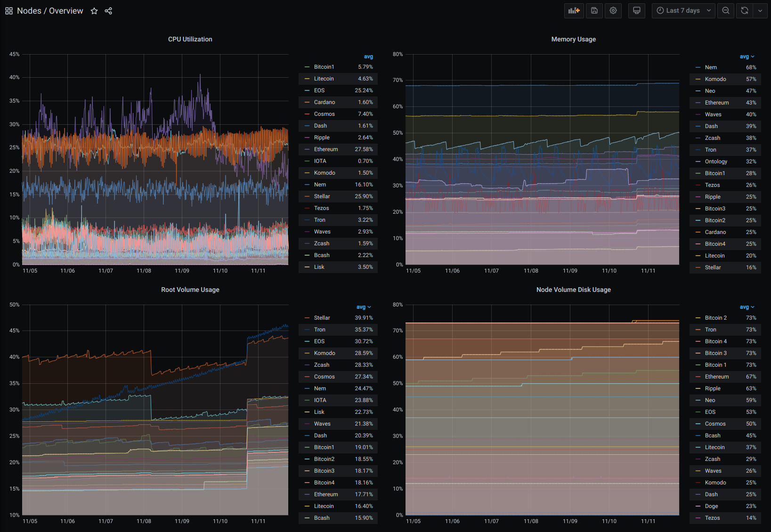Viewport: 771px width, 532px height.
Task: Star the Nodes Overview dashboard
Action: point(94,11)
